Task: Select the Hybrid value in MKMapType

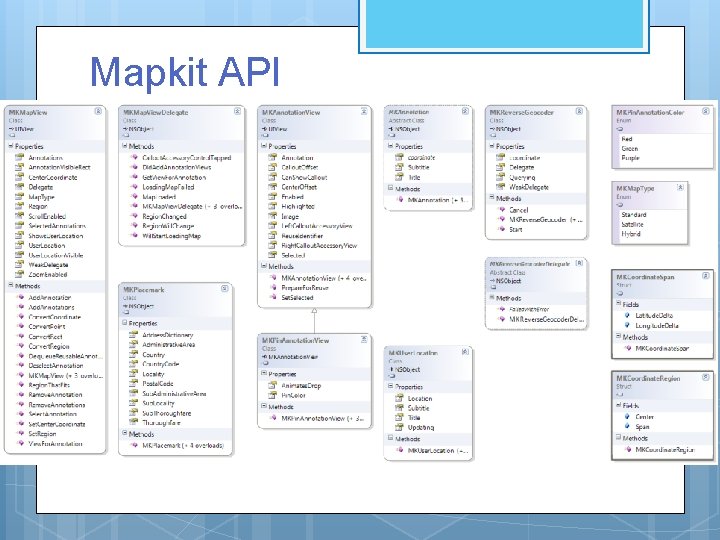Action: click(x=630, y=234)
